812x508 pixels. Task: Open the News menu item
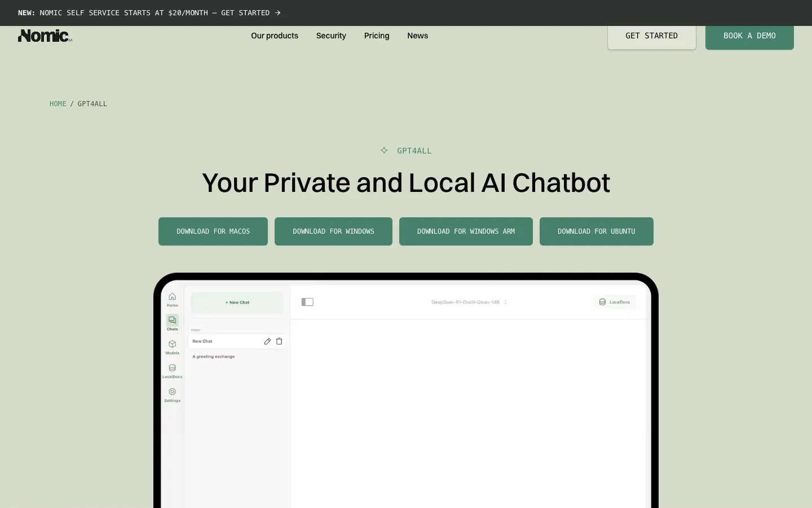tap(418, 36)
